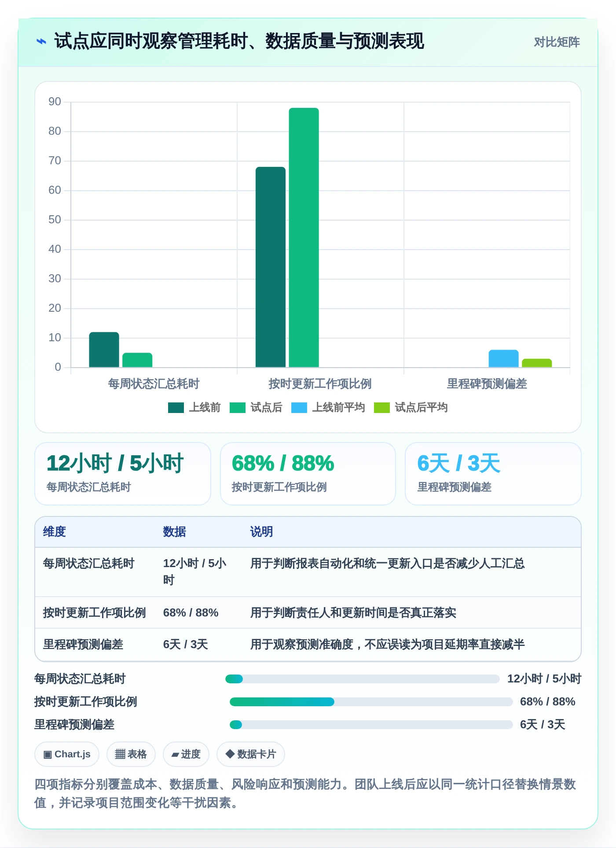Click the 里程碑预测偏差 label under the chart

click(x=487, y=384)
